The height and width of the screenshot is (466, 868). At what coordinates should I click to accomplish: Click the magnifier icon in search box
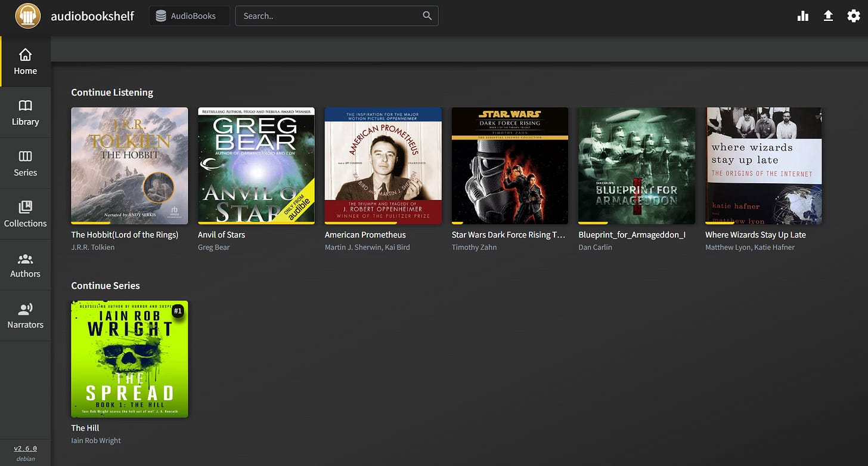427,16
